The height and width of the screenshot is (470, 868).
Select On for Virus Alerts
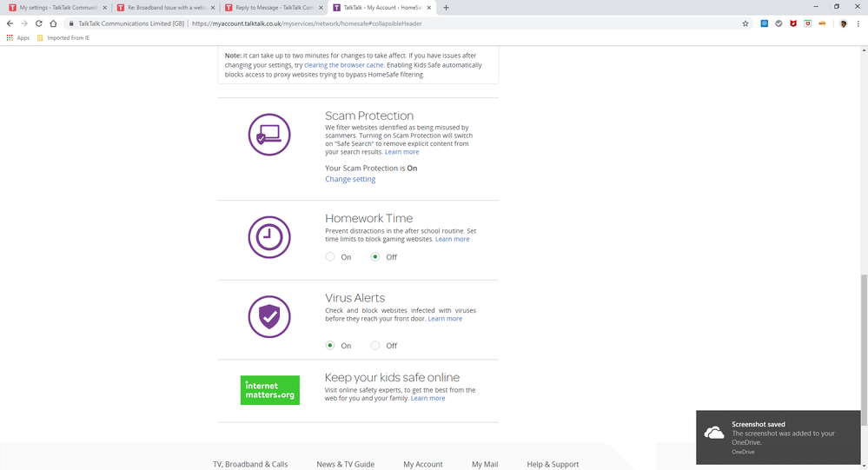click(330, 346)
